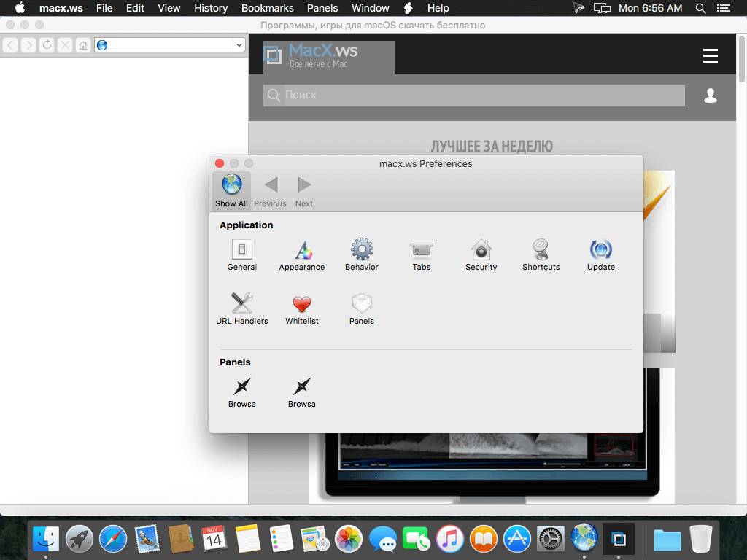747x560 pixels.
Task: Open Notification Center in menu bar
Action: 724,8
